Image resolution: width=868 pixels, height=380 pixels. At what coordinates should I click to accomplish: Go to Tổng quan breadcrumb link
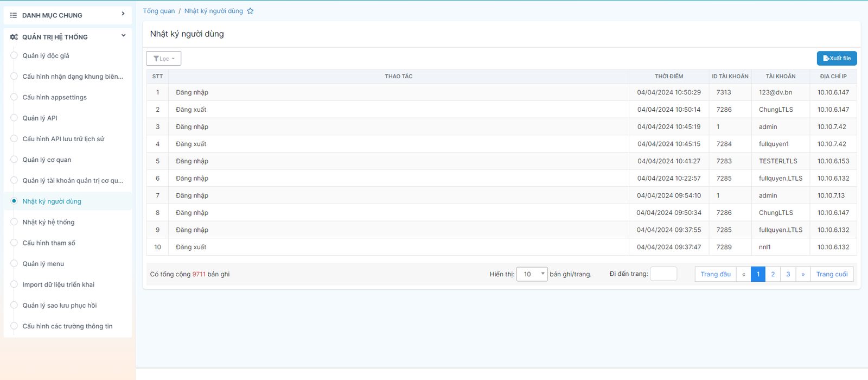159,11
